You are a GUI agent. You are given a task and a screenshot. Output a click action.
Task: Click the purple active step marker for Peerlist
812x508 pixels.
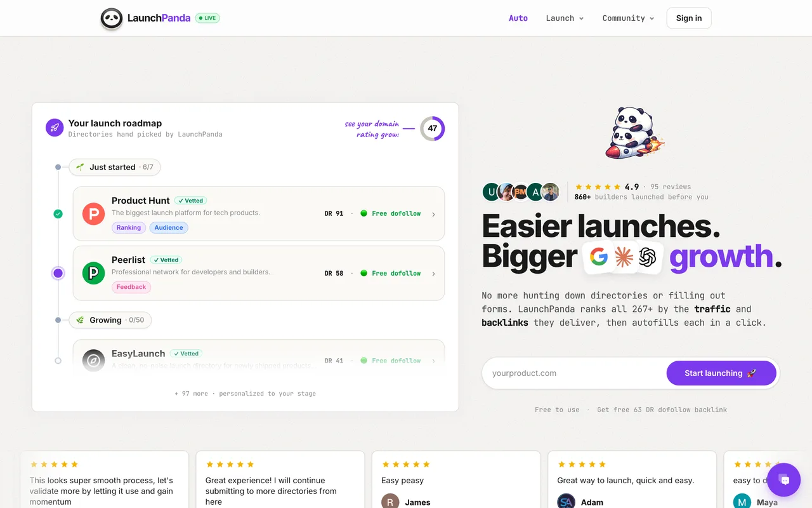[58, 273]
